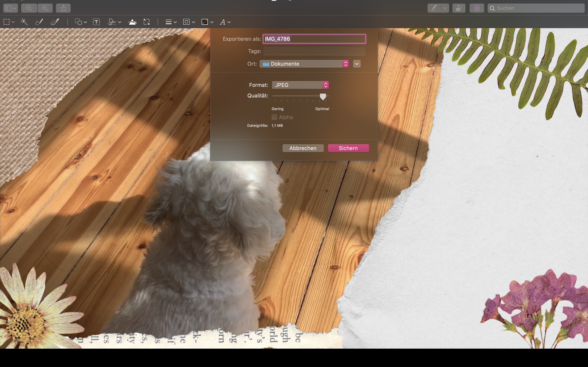This screenshot has height=367, width=588.
Task: Pick the Draw brush tool
Action: 55,22
